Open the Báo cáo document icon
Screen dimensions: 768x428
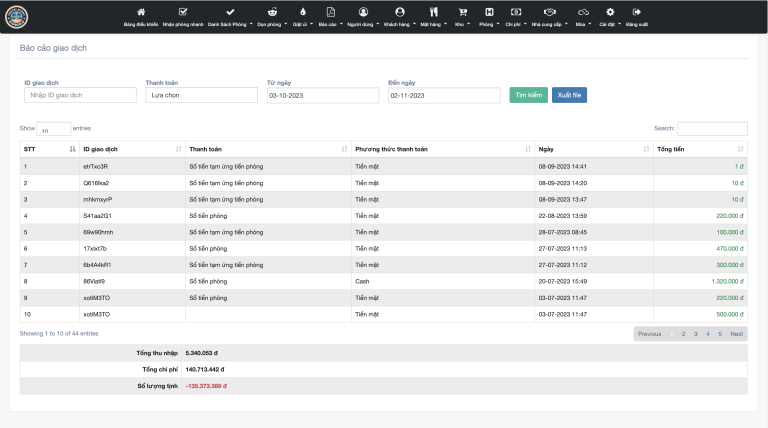331,12
